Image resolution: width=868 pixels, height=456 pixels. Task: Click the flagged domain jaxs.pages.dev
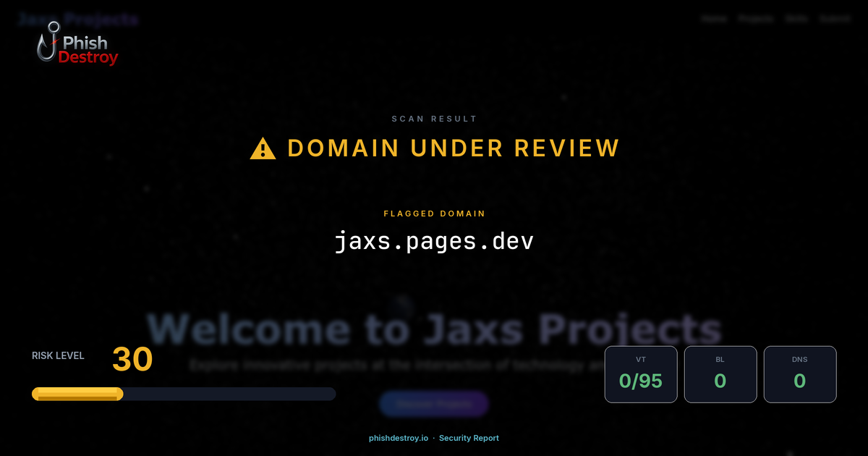click(x=434, y=241)
